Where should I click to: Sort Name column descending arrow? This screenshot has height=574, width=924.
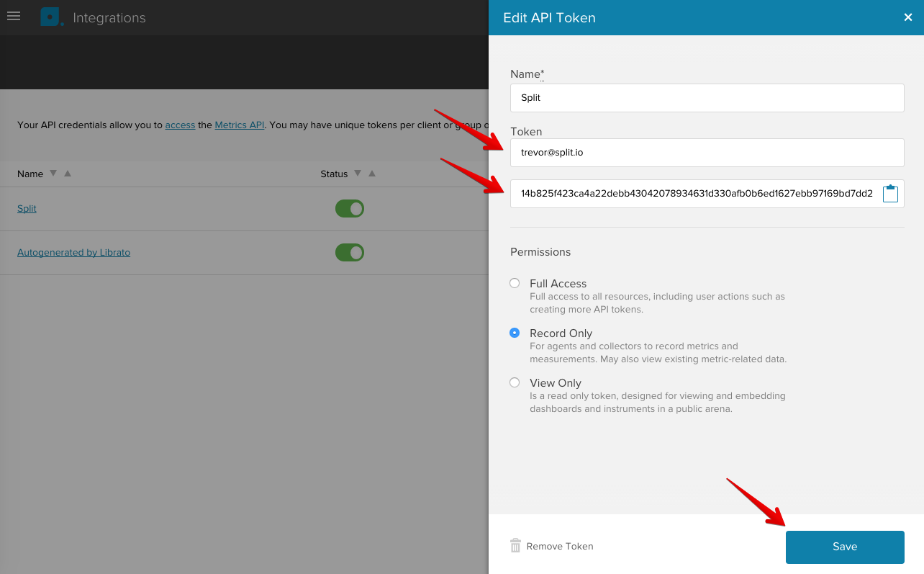click(x=53, y=174)
